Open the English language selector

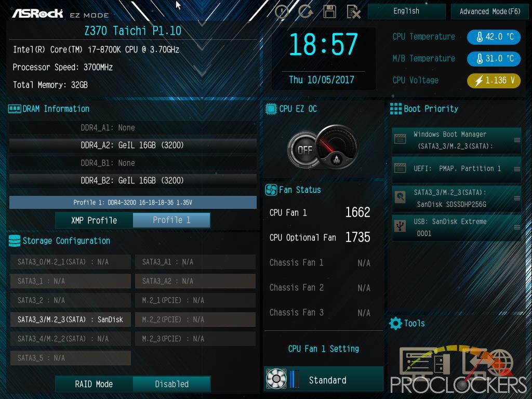[406, 11]
